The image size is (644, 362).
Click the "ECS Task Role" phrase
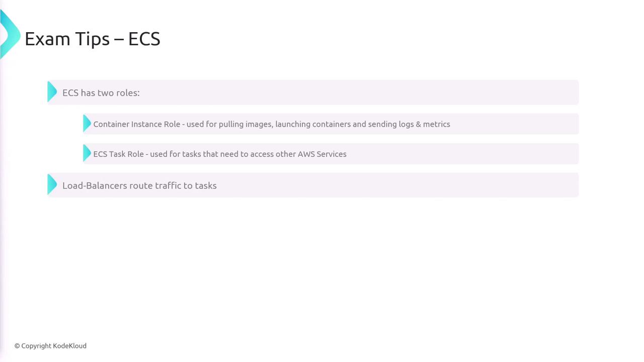pos(118,154)
